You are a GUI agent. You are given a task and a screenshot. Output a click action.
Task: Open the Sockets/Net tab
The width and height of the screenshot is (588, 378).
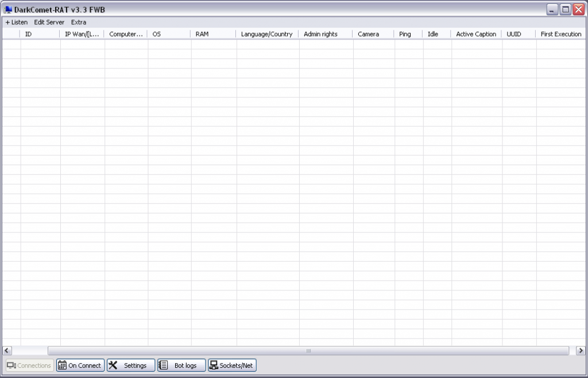point(232,365)
